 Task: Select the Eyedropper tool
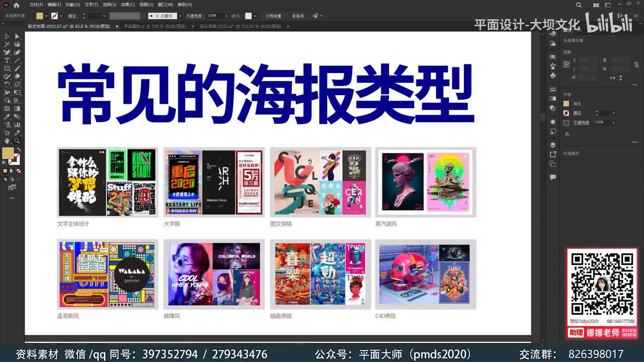(7, 117)
